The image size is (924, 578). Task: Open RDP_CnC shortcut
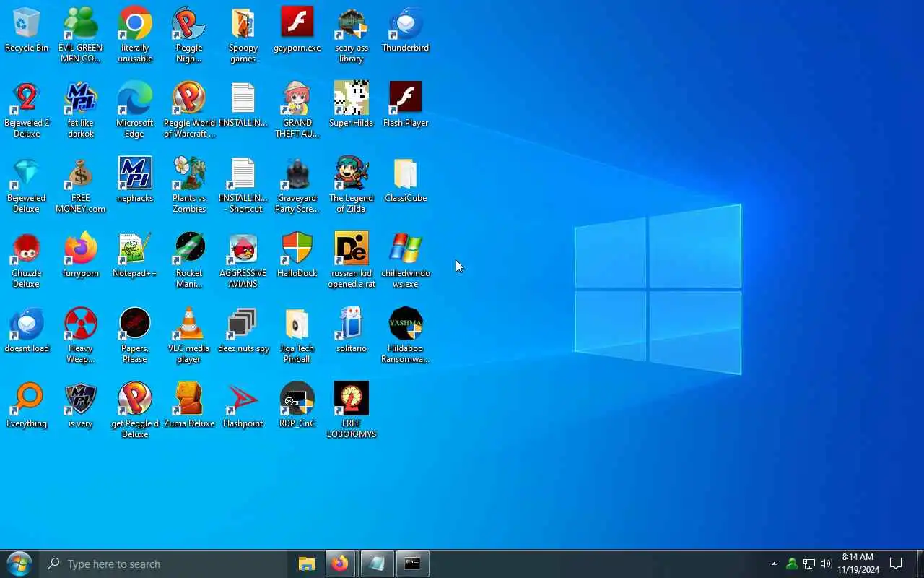(x=297, y=406)
